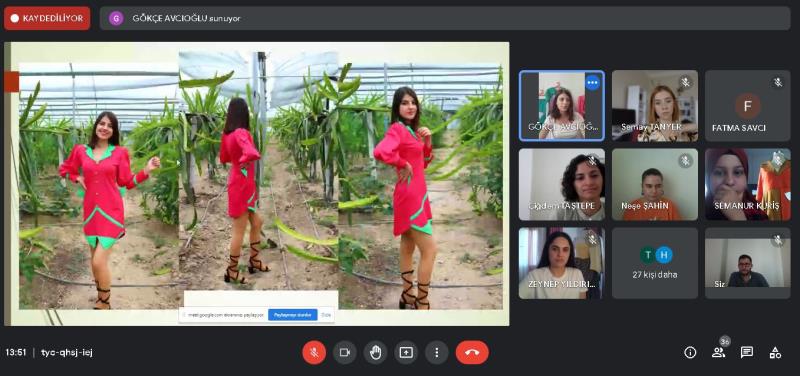The width and height of the screenshot is (800, 376).
Task: Select Çiğdem TAŞTEPE video tile
Action: [562, 184]
